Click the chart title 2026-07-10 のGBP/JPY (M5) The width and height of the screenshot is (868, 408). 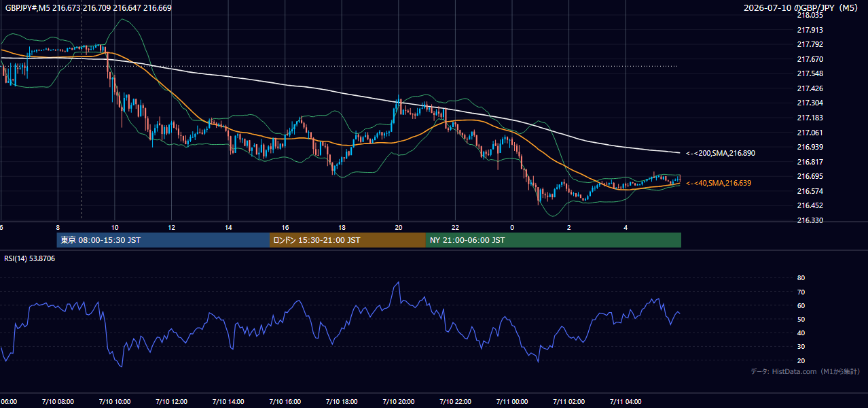point(802,8)
